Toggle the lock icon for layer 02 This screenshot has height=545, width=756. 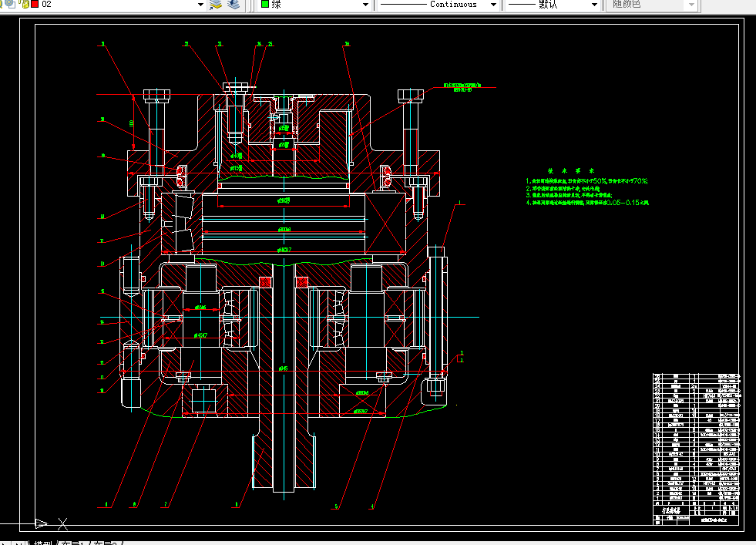click(25, 5)
